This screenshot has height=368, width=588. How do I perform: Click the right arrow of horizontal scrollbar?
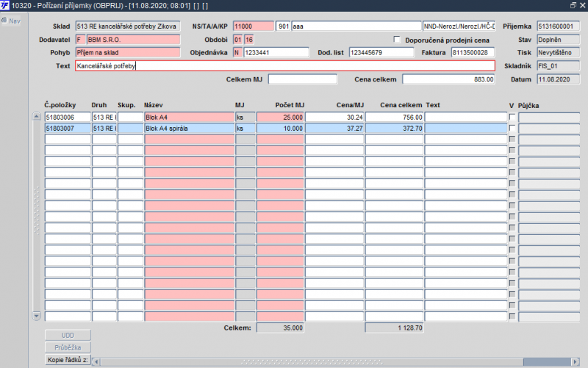click(576, 361)
